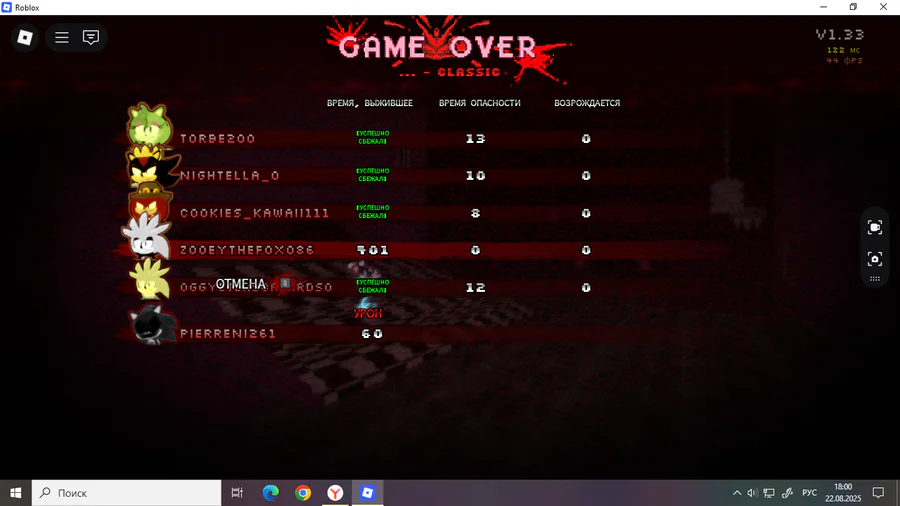
Task: Click the player name ZOOEYTHEFOX086
Action: [247, 250]
